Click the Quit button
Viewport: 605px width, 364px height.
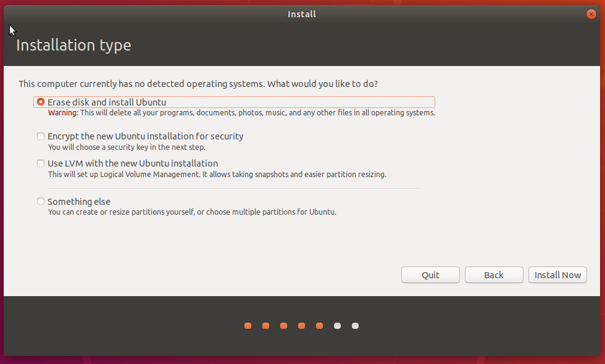430,275
